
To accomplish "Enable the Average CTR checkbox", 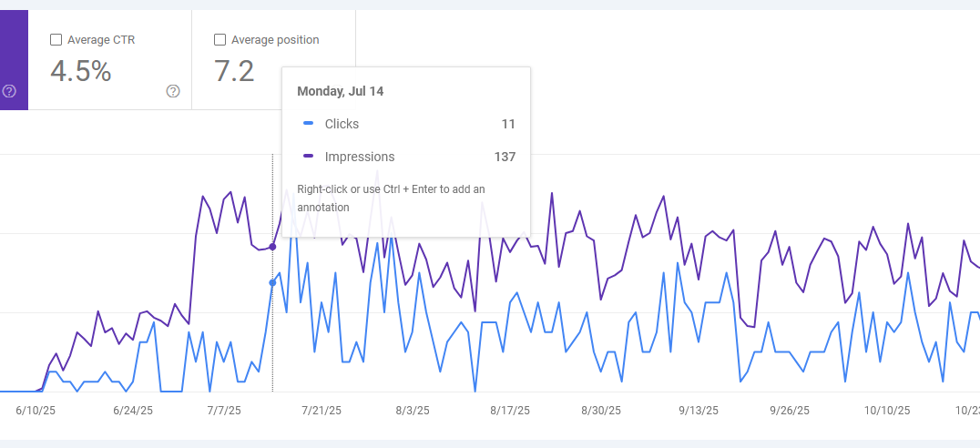I will click(x=56, y=40).
